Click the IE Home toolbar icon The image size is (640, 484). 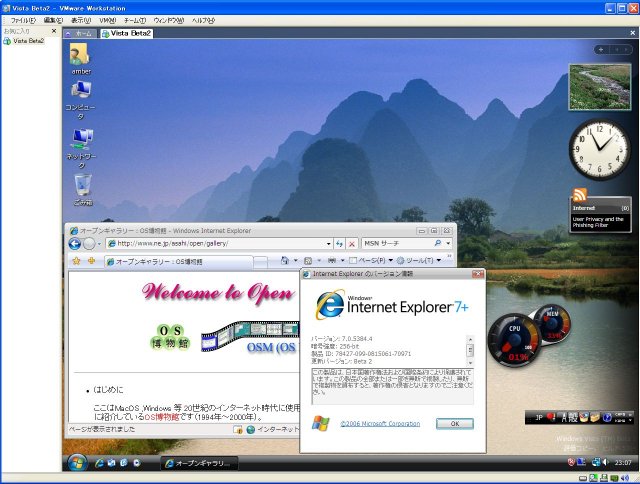click(x=285, y=260)
